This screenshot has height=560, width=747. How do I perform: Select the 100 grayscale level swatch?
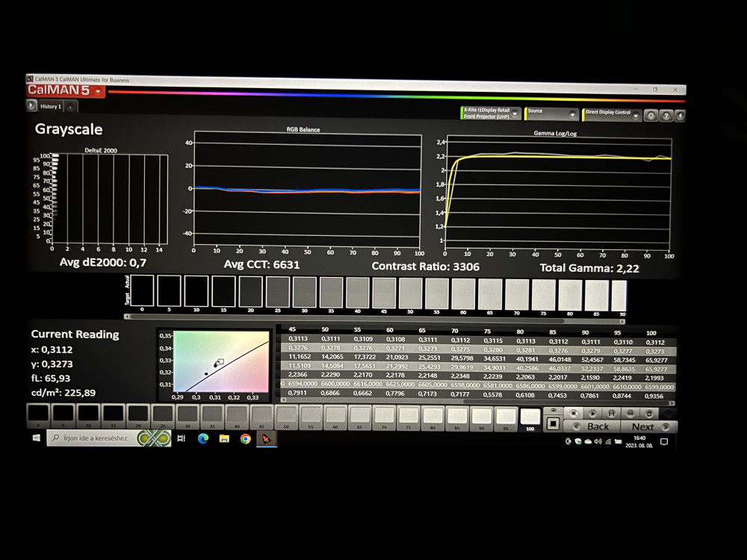[530, 417]
